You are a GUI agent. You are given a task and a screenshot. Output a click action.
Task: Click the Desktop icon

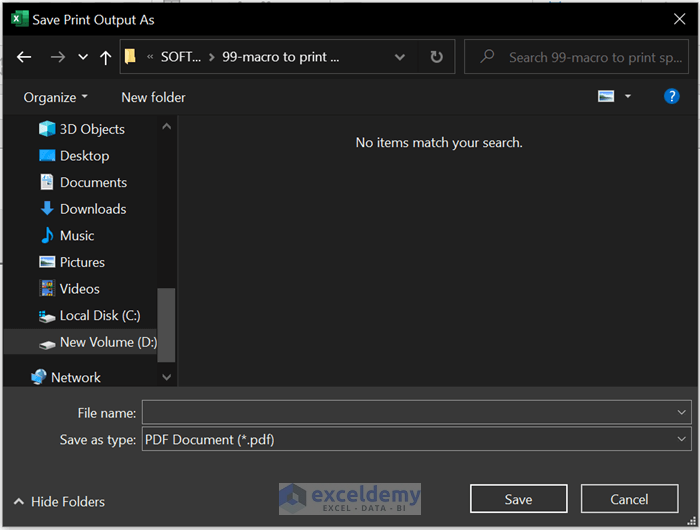(47, 155)
